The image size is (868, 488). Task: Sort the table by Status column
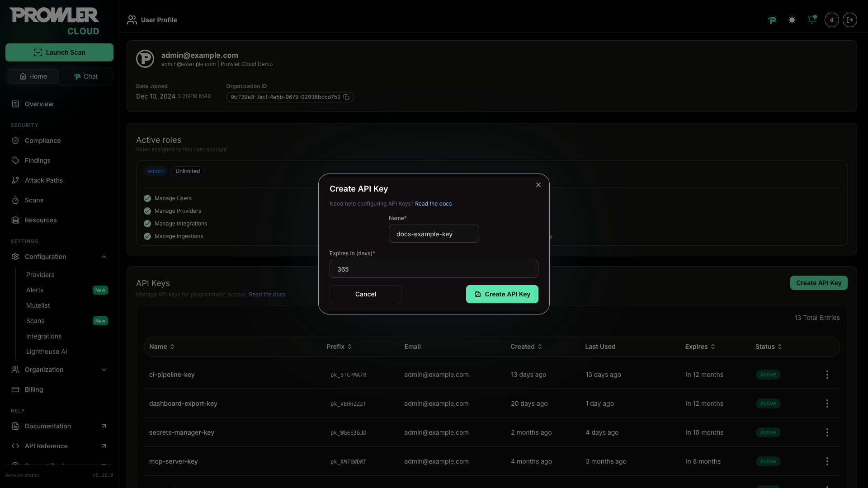click(x=769, y=347)
